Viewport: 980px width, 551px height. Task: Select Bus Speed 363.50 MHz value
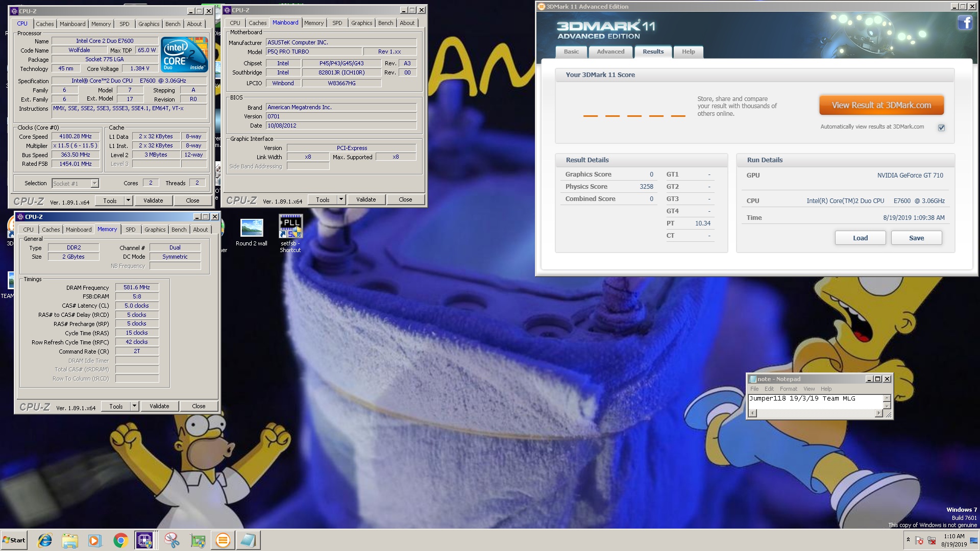tap(75, 155)
